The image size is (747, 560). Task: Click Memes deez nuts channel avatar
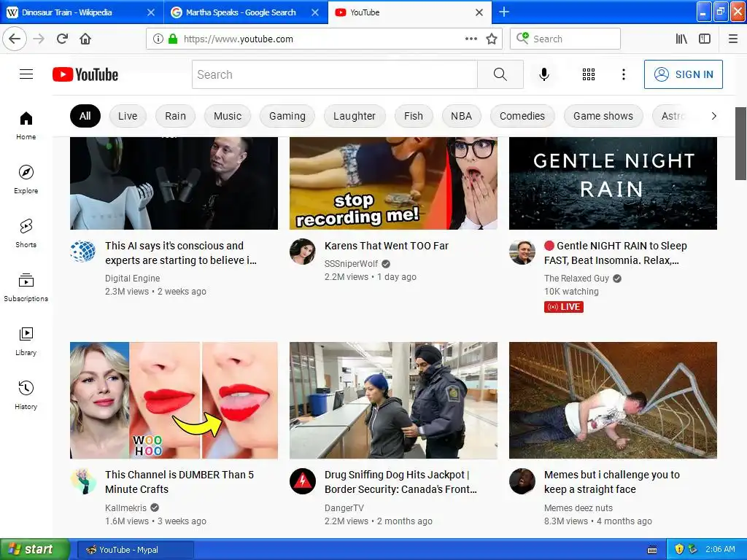click(x=522, y=481)
